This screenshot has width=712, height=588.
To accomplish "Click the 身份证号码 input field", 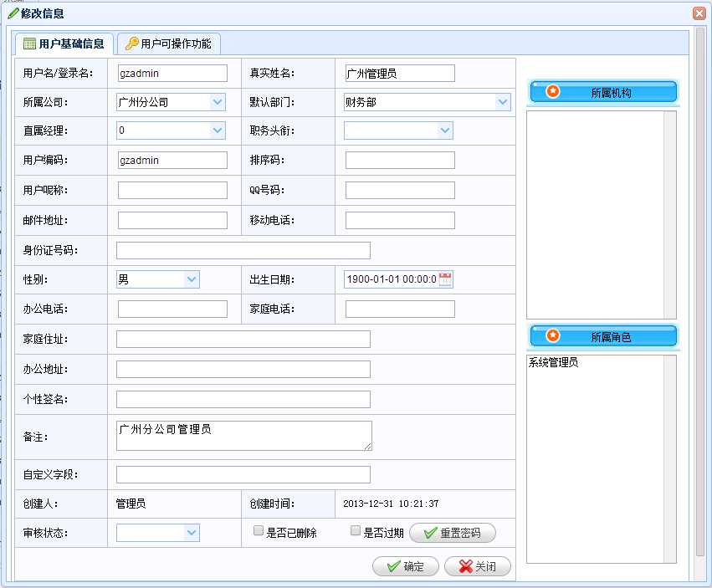I will point(243,251).
